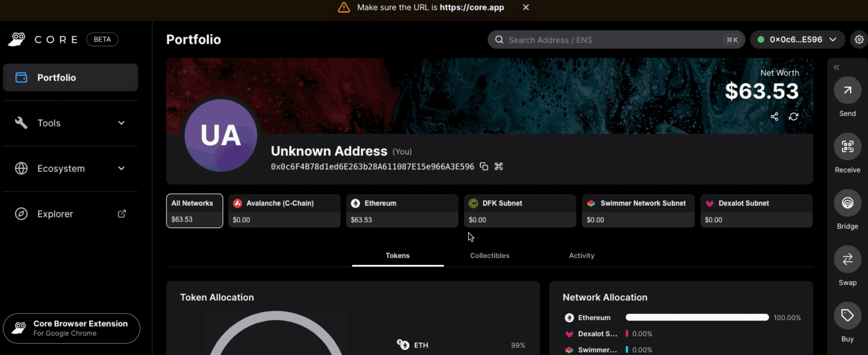Click the Network Allocation heading

[605, 297]
